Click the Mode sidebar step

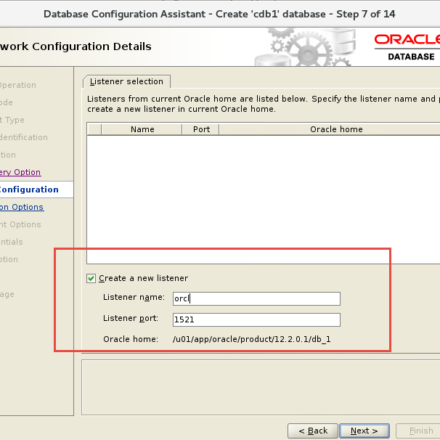click(6, 102)
